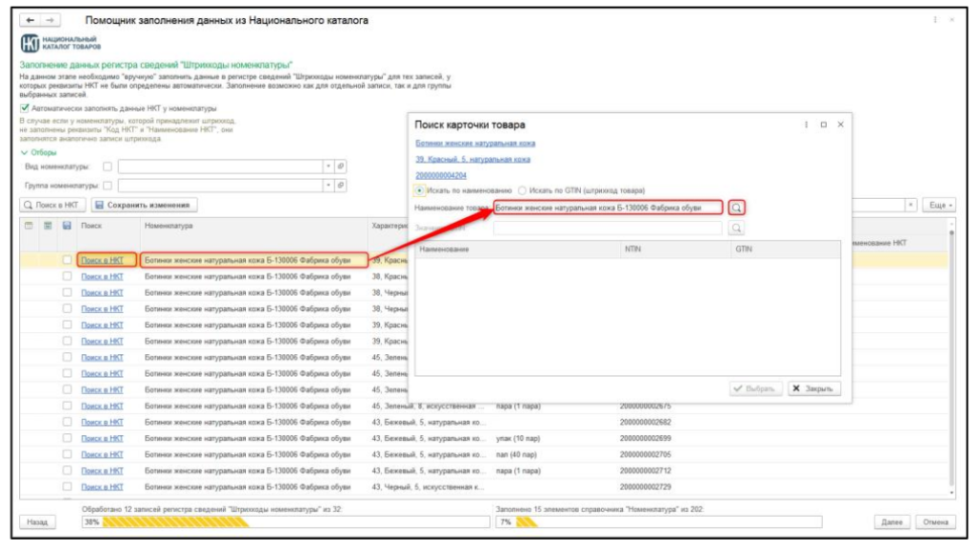Click the forward arrow navigation icon
Viewport: 980px width, 553px height.
coord(50,20)
